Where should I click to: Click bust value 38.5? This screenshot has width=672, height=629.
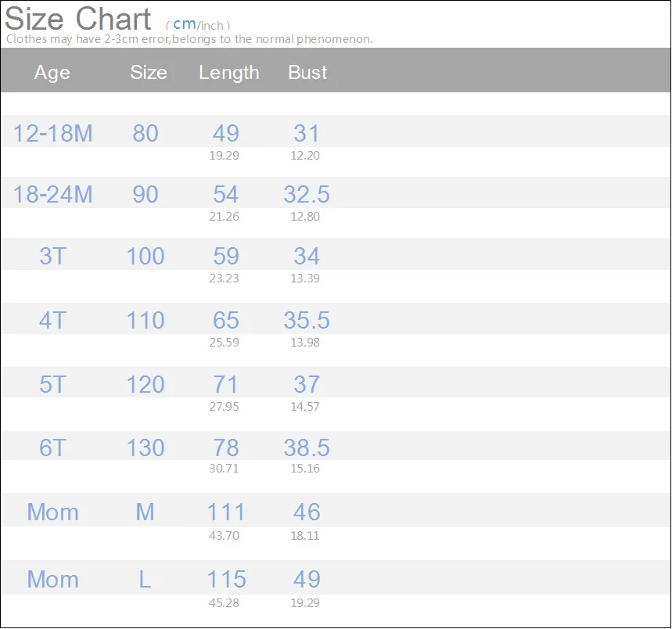[307, 447]
